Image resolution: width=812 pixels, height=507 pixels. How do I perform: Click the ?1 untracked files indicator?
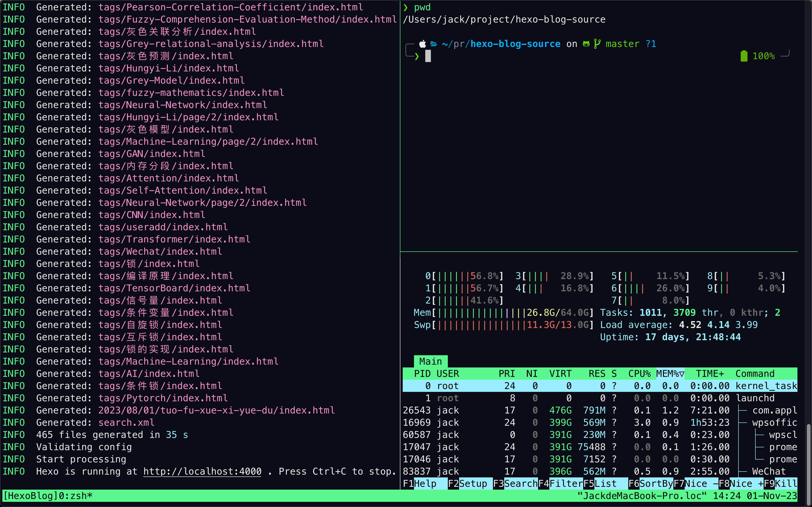pyautogui.click(x=651, y=44)
